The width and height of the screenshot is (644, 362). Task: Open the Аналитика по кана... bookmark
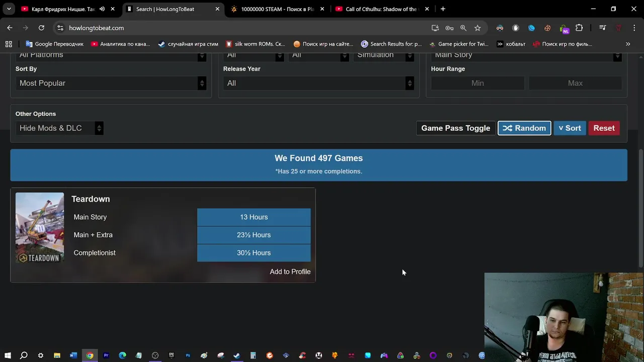pyautogui.click(x=120, y=44)
